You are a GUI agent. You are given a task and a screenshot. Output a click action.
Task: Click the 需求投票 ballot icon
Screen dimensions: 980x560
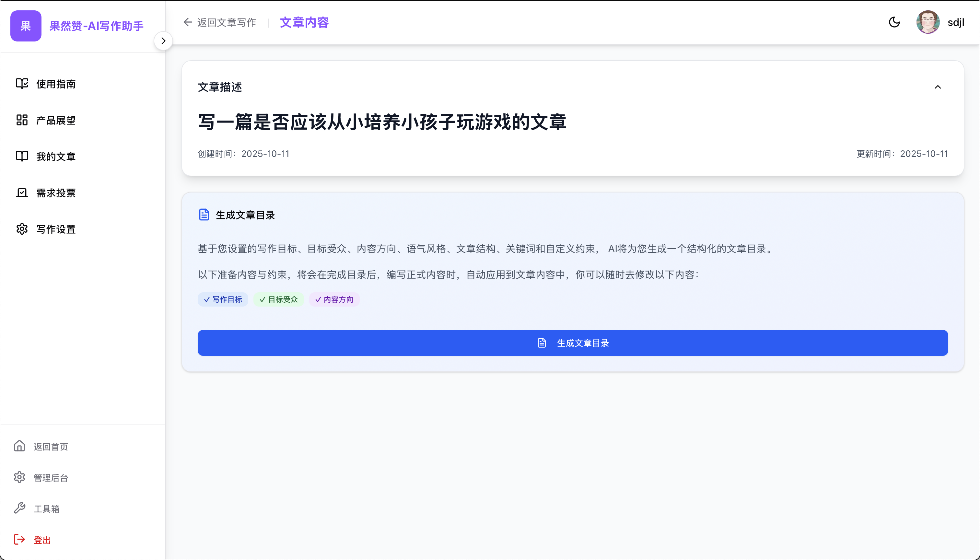pos(22,193)
